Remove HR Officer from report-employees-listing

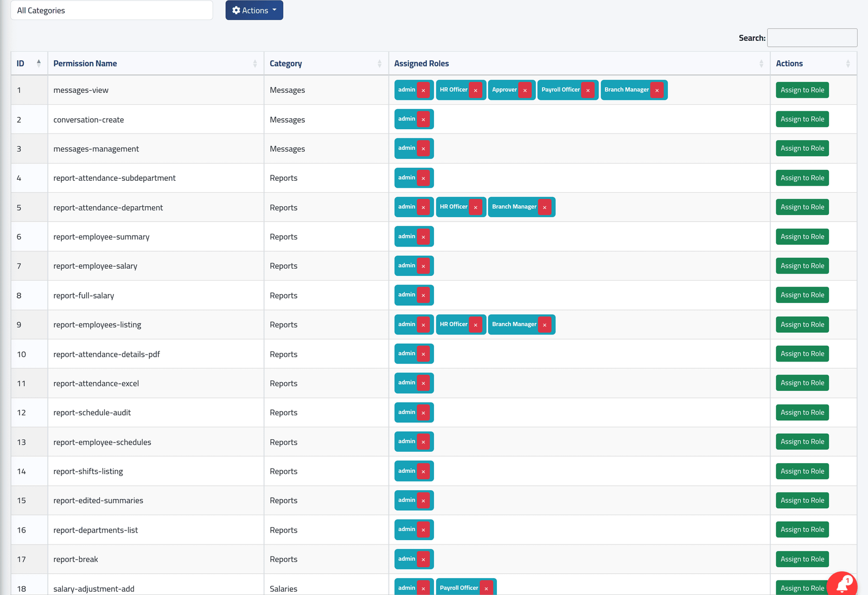[475, 325]
